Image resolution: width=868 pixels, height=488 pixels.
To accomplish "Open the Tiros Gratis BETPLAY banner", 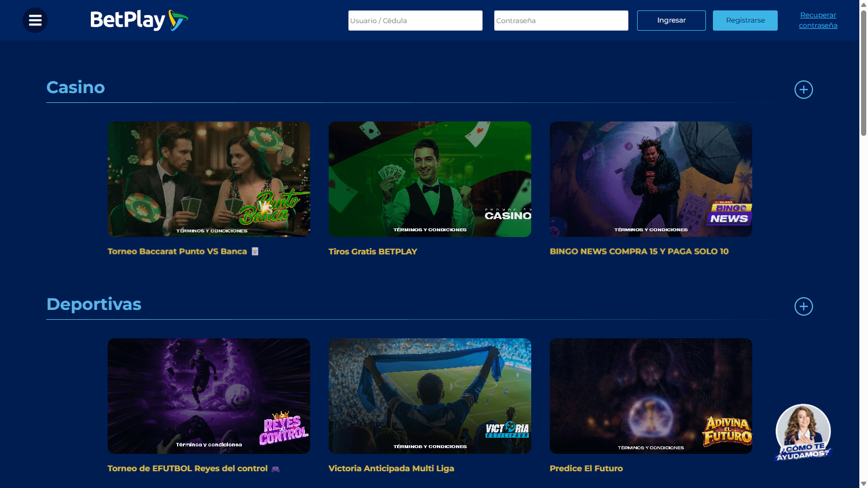I will click(429, 179).
